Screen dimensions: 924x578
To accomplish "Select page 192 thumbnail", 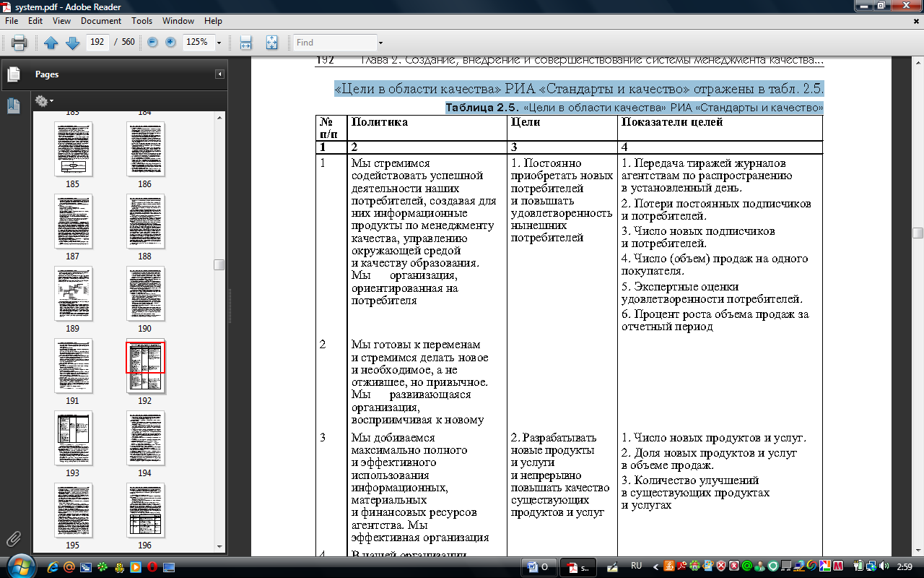I will [x=145, y=365].
